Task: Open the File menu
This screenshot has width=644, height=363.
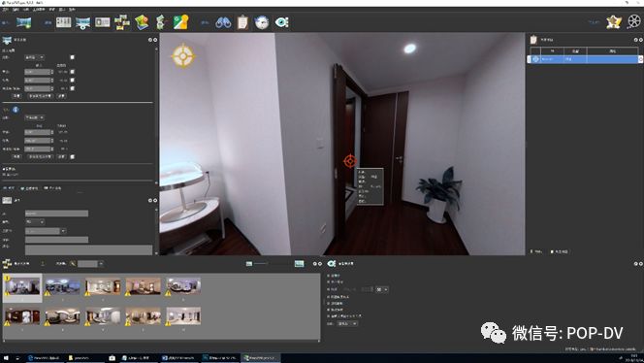Action: (x=6, y=9)
